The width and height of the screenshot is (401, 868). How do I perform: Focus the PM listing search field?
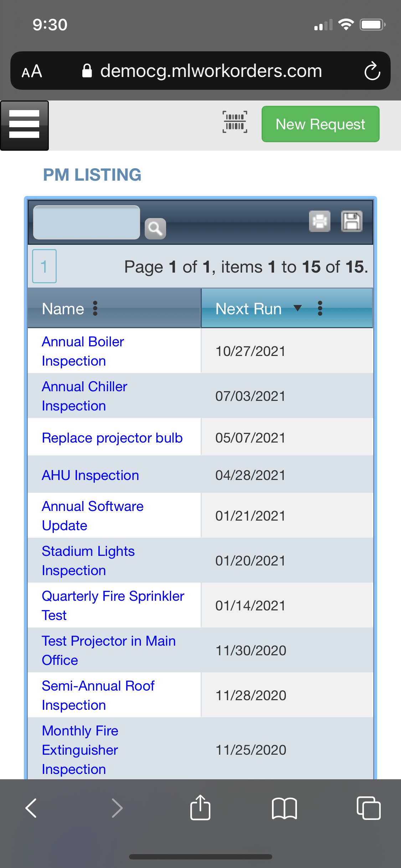tap(87, 222)
